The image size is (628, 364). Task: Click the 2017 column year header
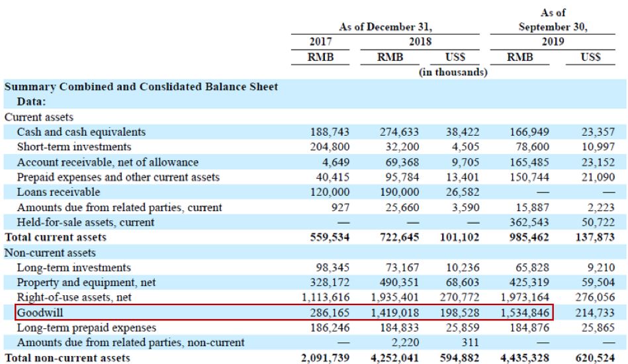click(320, 41)
